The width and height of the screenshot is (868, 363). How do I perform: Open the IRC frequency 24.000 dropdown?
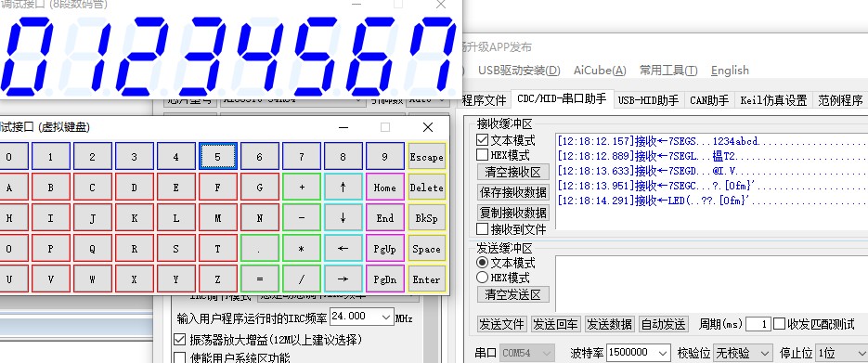pyautogui.click(x=386, y=318)
